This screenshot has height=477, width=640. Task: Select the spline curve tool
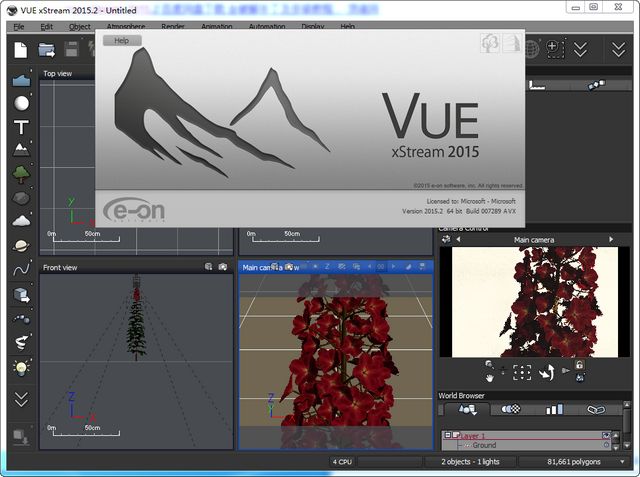click(21, 269)
